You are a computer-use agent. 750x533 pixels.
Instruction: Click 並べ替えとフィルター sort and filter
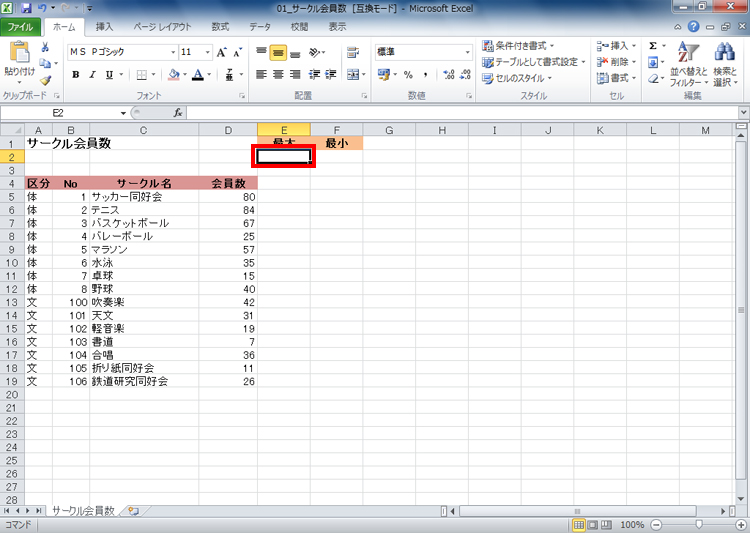(x=688, y=65)
